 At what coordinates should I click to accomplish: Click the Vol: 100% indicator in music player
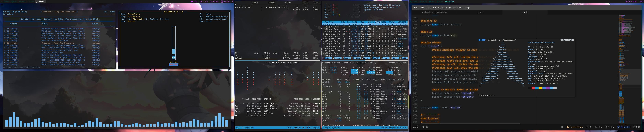click(109, 12)
